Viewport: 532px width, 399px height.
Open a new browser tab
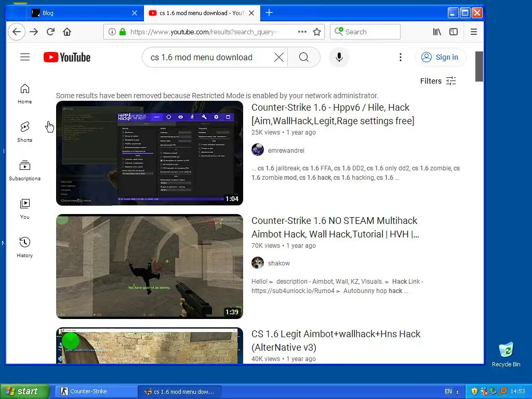[x=269, y=13]
